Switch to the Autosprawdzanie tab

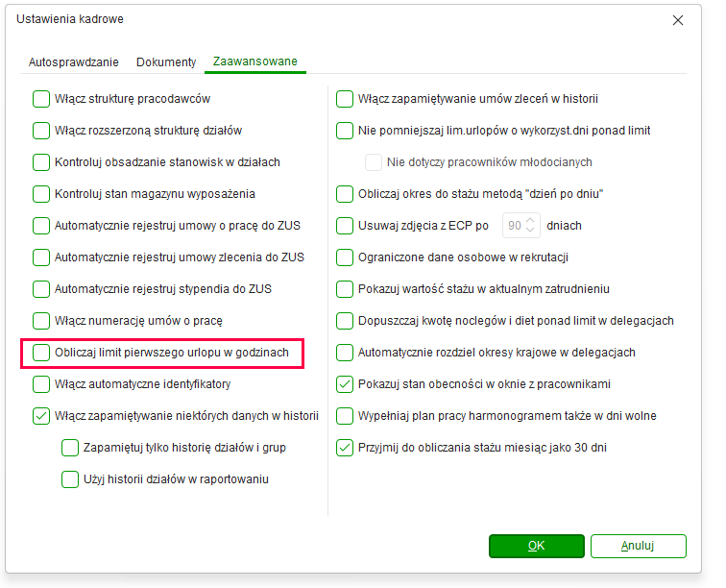coord(74,62)
